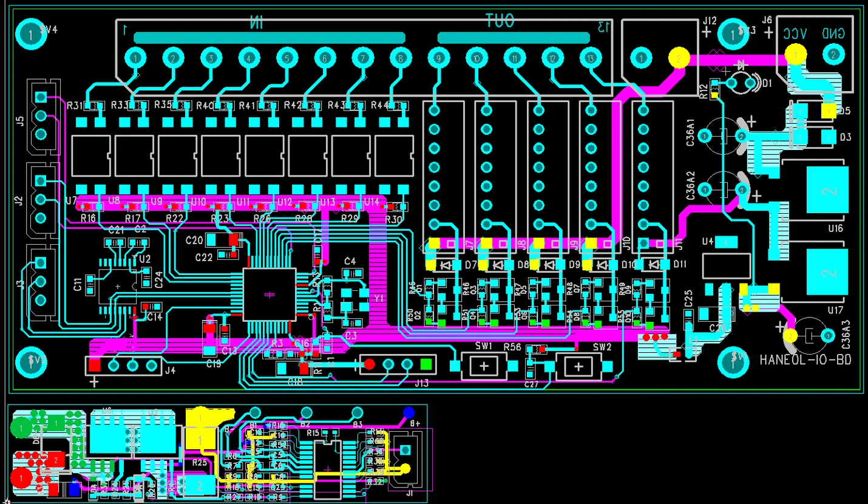Image resolution: width=868 pixels, height=504 pixels.
Task: Click the yellow pad of diode D5
Action: point(828,111)
